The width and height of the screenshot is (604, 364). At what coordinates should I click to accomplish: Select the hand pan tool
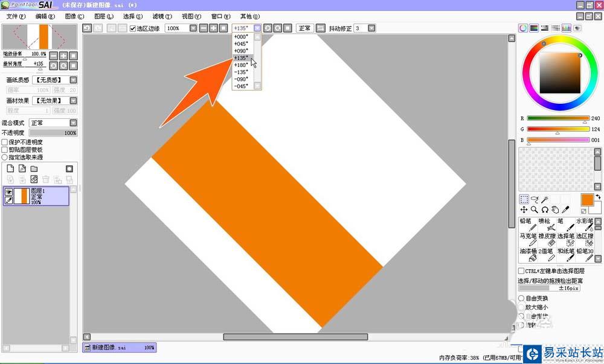(x=555, y=209)
